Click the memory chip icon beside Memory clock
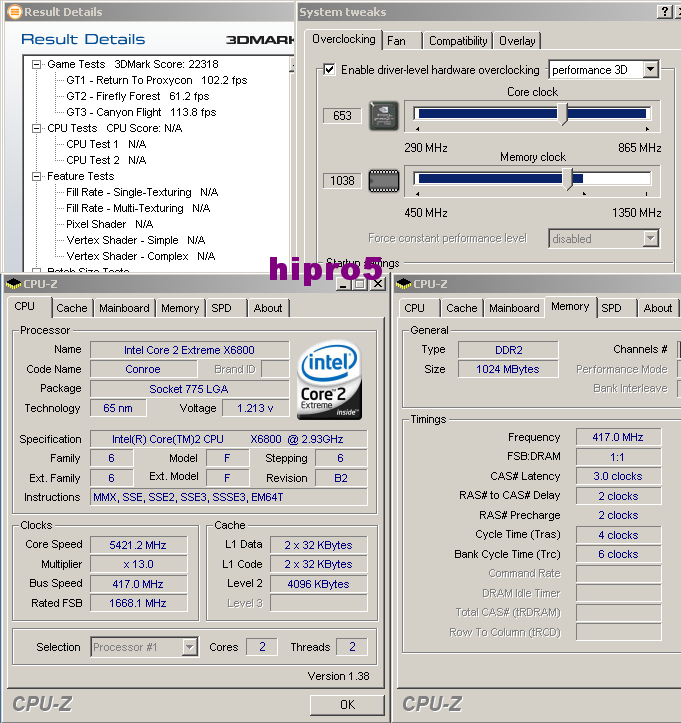681x723 pixels. point(384,181)
